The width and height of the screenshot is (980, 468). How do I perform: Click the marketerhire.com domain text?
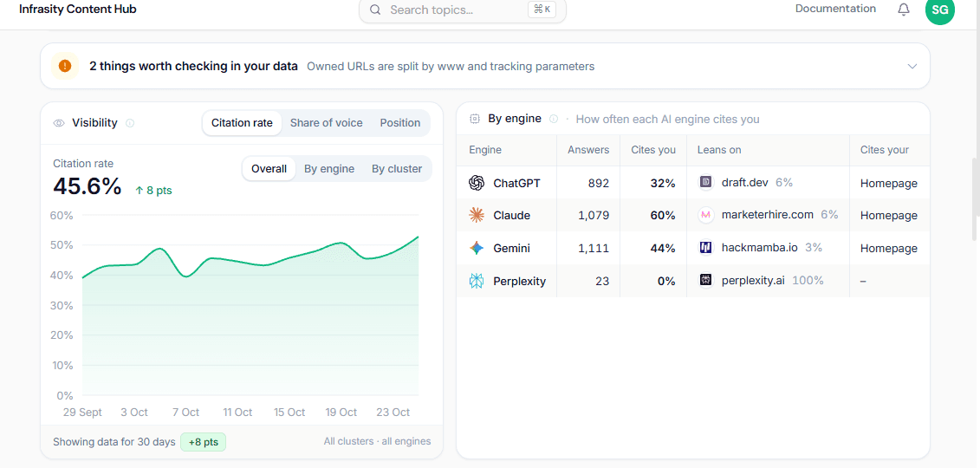click(x=768, y=214)
